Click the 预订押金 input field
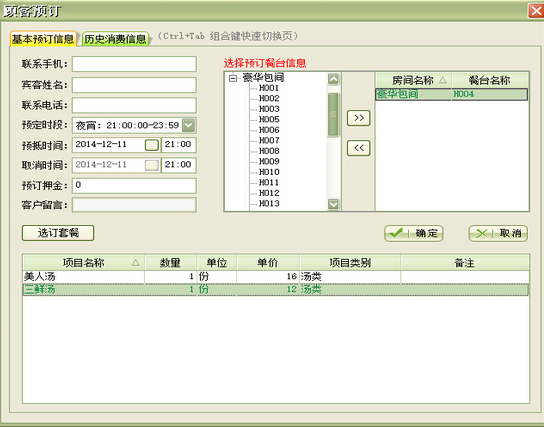This screenshot has height=427, width=544. pos(134,185)
